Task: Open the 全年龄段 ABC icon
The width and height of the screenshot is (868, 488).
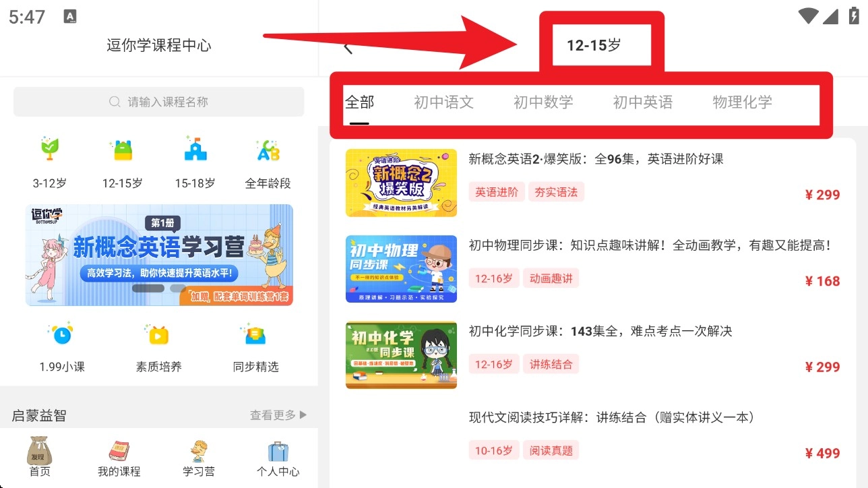Action: point(268,149)
